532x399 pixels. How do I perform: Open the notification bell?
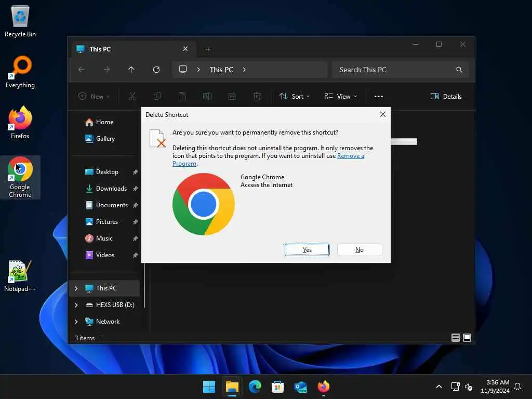[517, 387]
